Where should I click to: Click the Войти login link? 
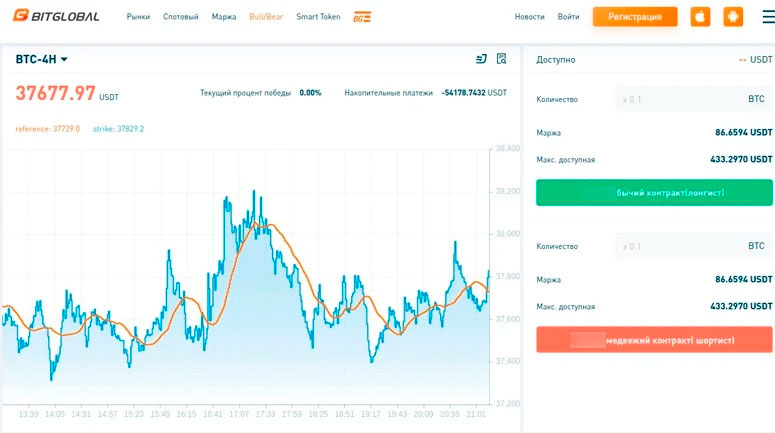click(x=569, y=17)
